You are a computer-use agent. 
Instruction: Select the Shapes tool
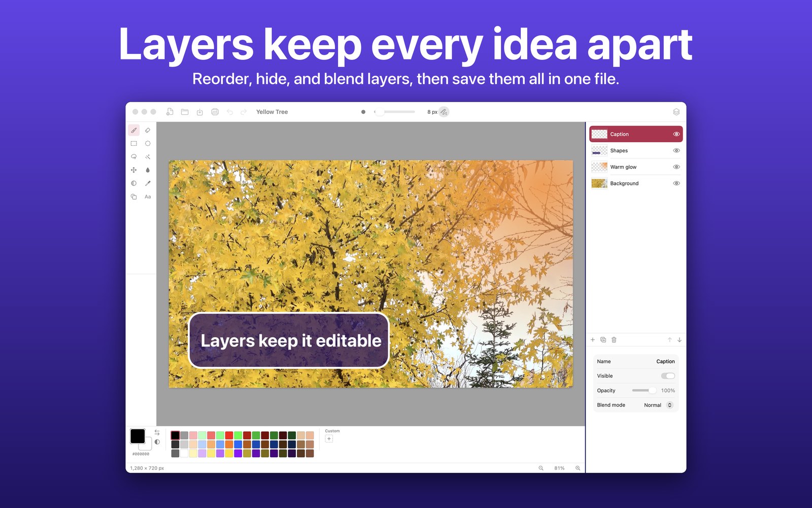tap(134, 197)
